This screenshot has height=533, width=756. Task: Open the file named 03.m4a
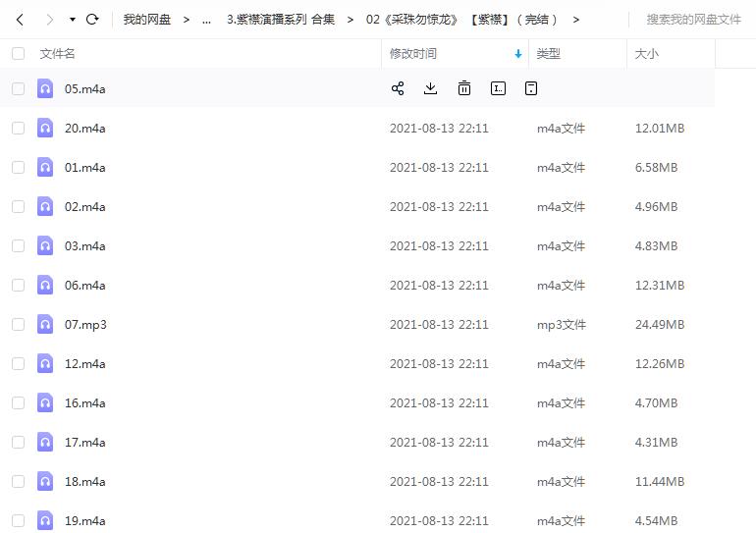pos(84,245)
